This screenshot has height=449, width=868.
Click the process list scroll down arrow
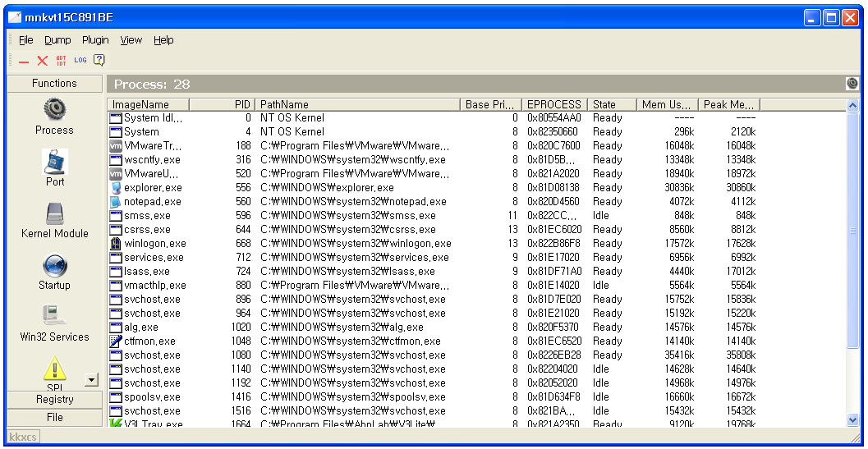852,420
